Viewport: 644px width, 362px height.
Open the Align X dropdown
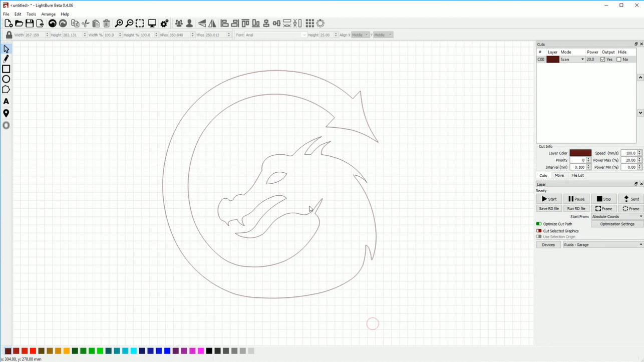[360, 35]
